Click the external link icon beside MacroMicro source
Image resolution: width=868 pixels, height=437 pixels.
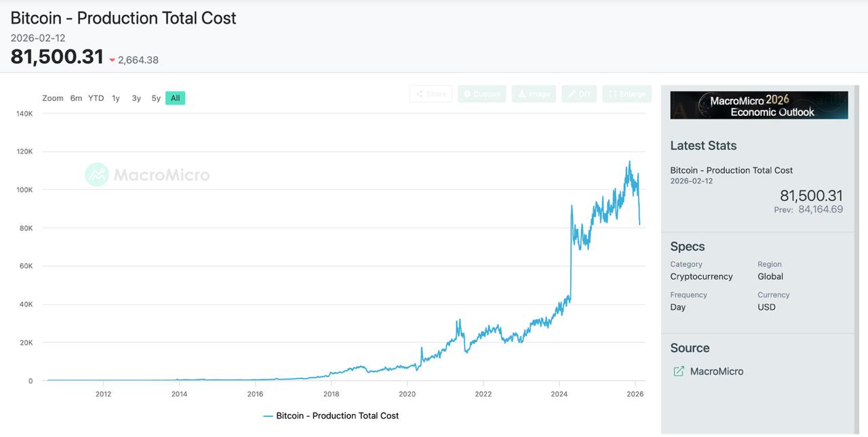(x=678, y=371)
